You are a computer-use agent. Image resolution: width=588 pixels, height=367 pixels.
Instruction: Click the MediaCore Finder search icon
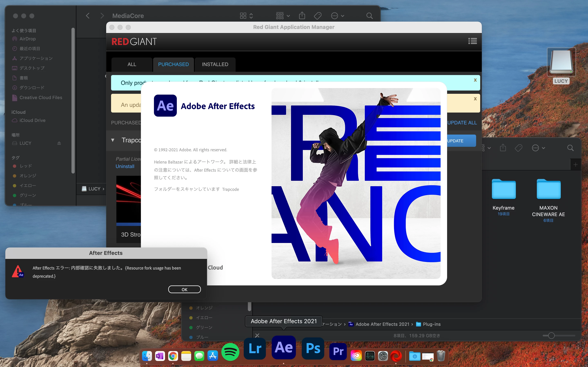tap(369, 16)
